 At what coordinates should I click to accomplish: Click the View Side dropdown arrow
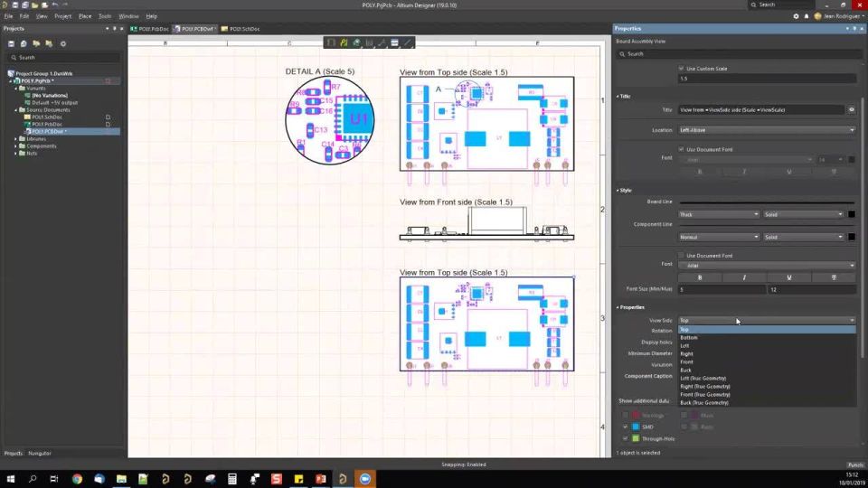tap(852, 320)
